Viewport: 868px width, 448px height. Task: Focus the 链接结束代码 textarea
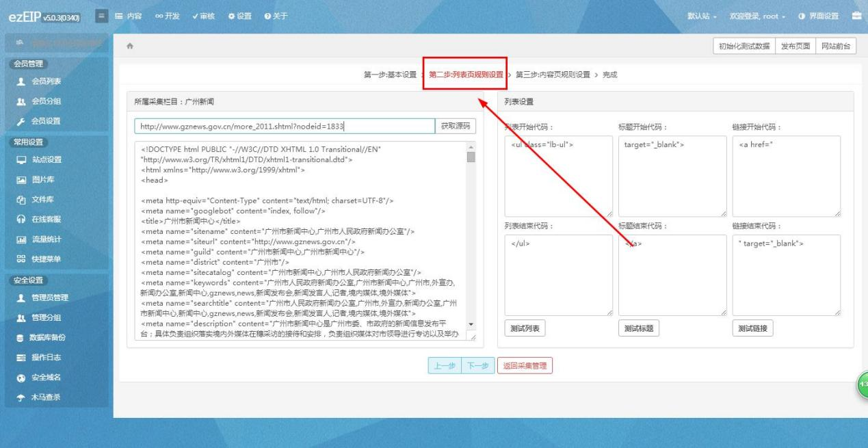(x=786, y=275)
